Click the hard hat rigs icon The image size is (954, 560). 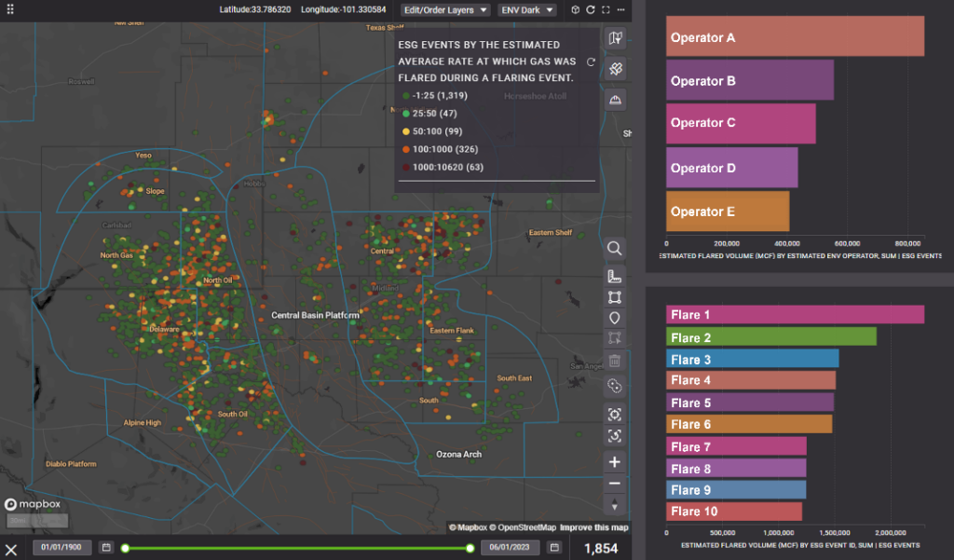(615, 98)
